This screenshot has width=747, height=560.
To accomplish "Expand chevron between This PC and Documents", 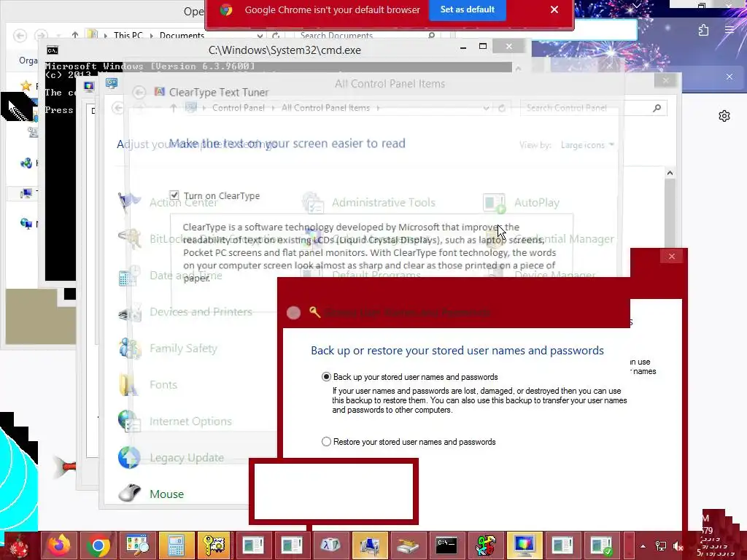I will coord(152,35).
